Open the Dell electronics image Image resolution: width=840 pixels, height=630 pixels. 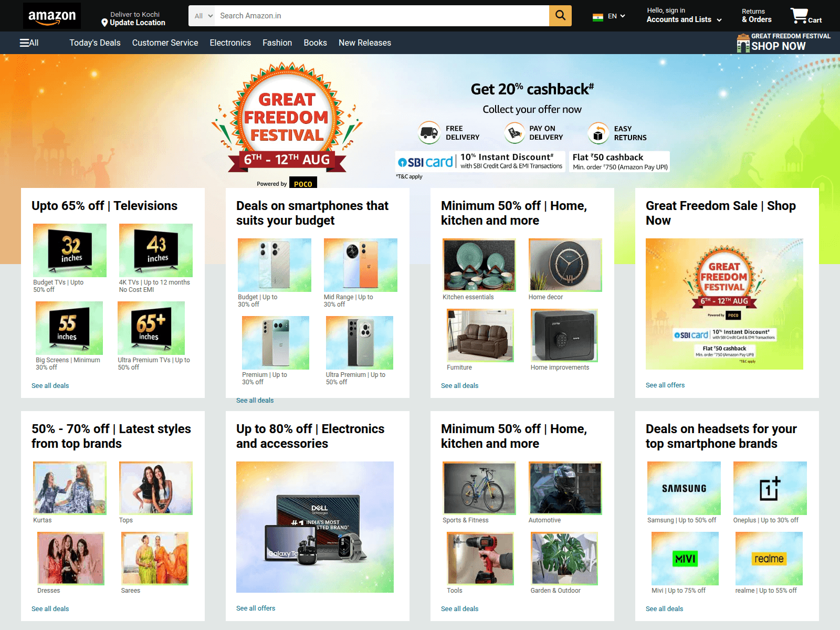coord(315,527)
